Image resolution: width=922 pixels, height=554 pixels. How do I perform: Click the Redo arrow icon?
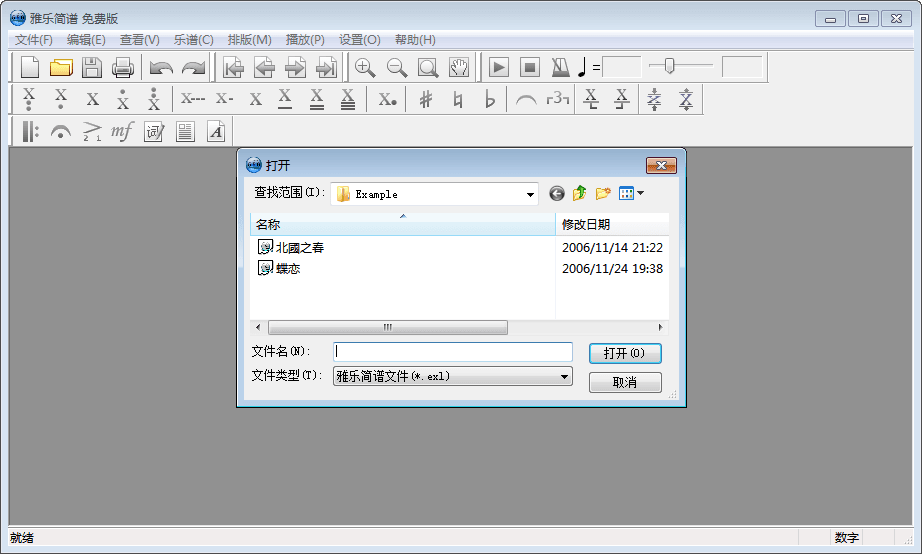point(193,68)
